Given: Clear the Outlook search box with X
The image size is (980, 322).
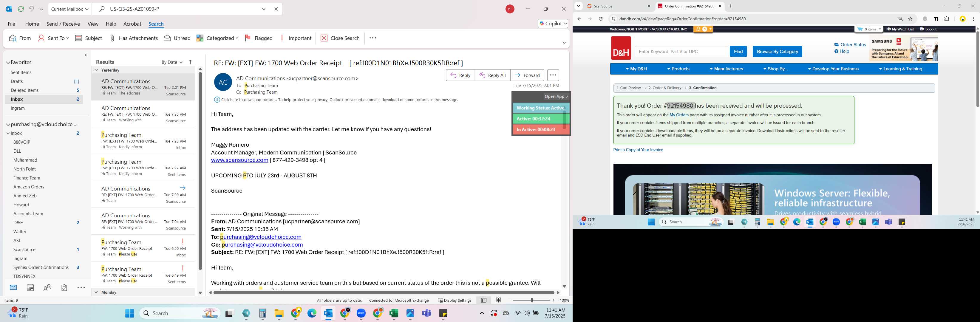Looking at the screenshot, I should [276, 9].
